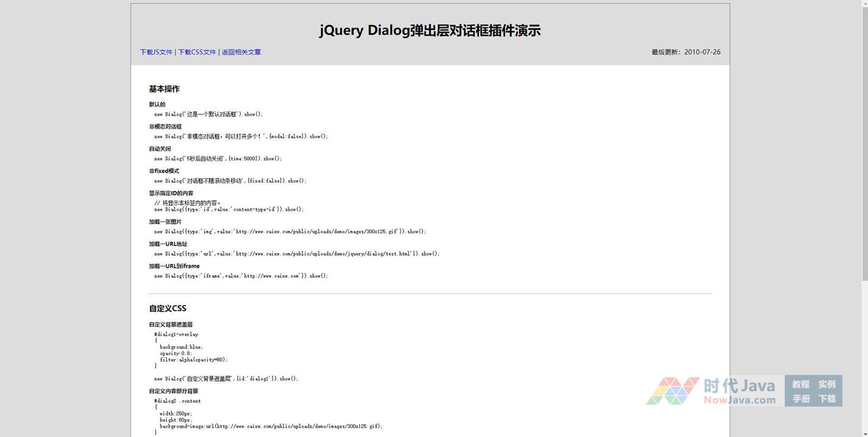The height and width of the screenshot is (437, 868).
Task: Click the scrollbar up arrow
Action: pos(863,4)
